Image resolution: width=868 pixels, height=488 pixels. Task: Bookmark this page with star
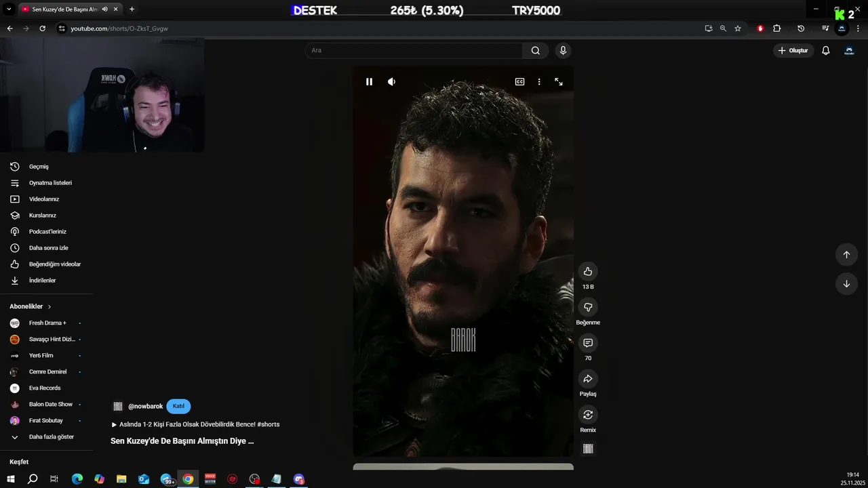coord(738,28)
